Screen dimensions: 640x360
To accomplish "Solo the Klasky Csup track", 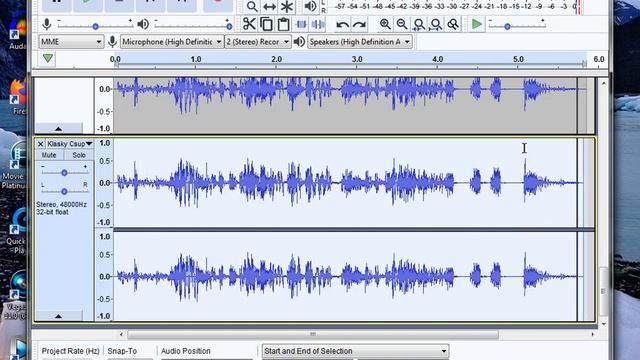I will pos(79,155).
